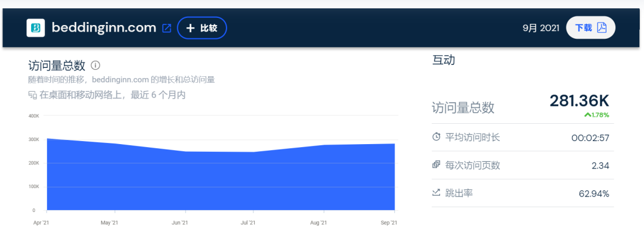Click the beddinginn site logo icon
644x234 pixels.
click(x=36, y=28)
